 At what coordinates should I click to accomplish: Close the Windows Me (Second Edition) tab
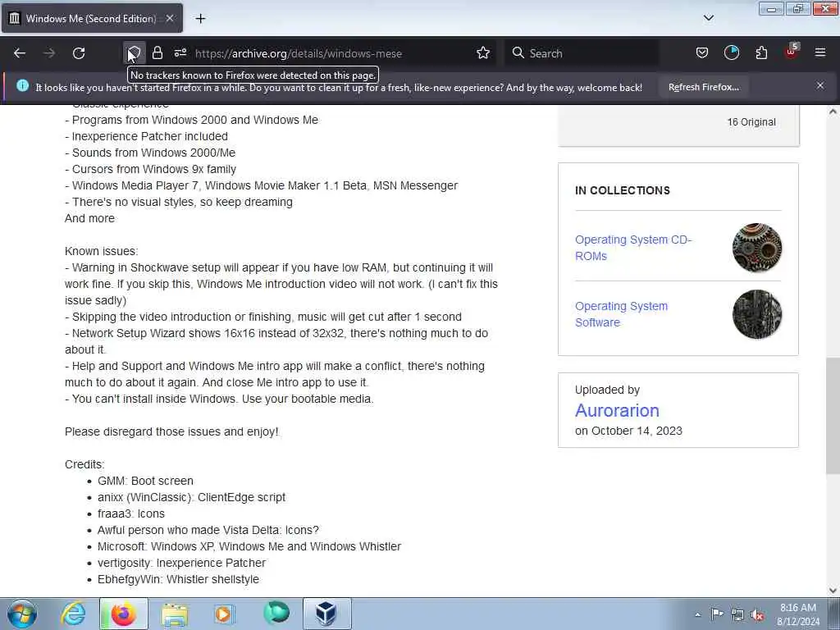(169, 19)
